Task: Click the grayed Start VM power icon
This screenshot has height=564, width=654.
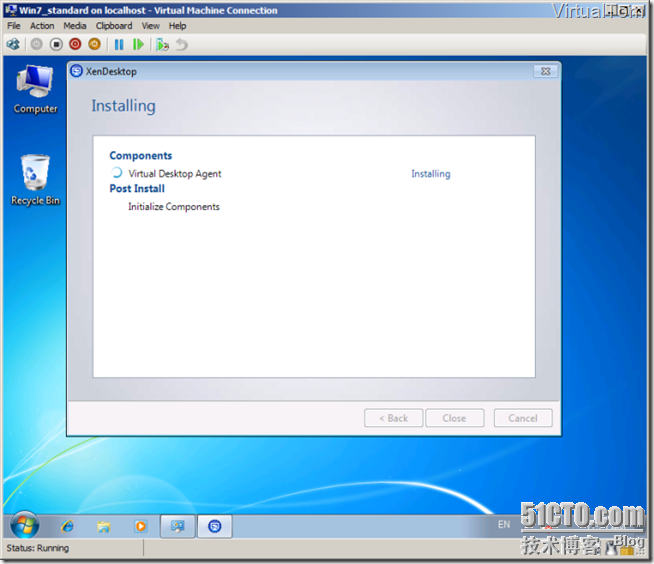Action: [x=37, y=44]
